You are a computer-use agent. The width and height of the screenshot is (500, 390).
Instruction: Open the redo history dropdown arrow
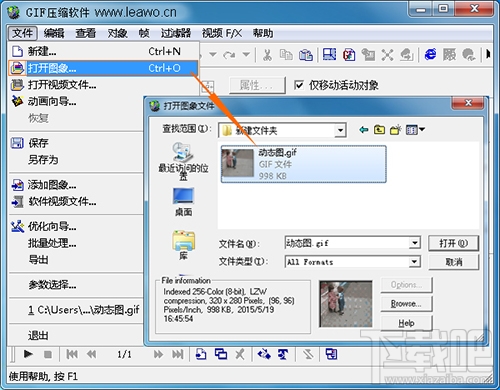pos(246,54)
